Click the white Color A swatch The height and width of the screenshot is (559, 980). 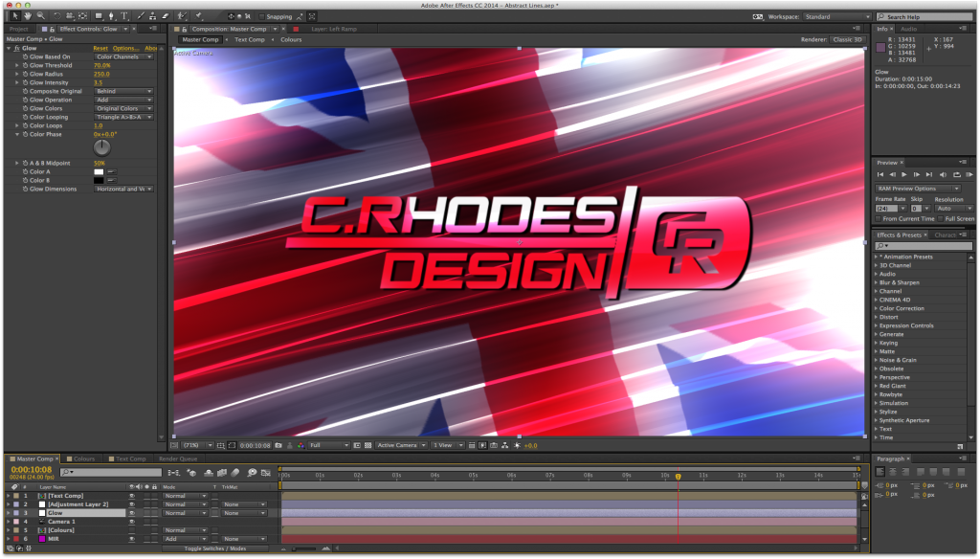pos(99,171)
